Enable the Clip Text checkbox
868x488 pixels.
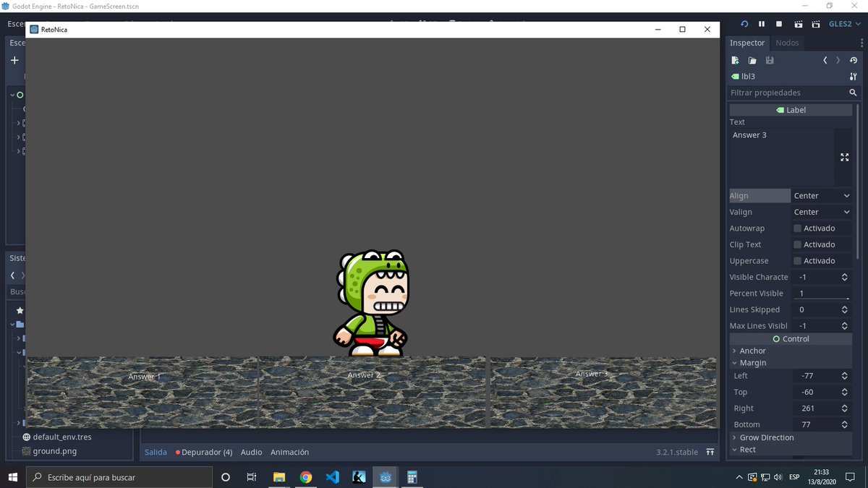[x=798, y=244]
